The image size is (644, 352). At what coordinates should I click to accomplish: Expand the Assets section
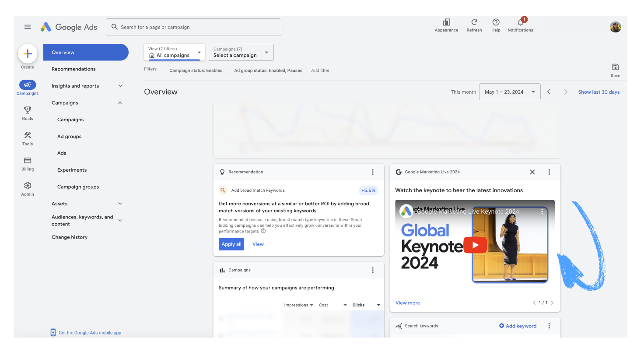coord(120,204)
